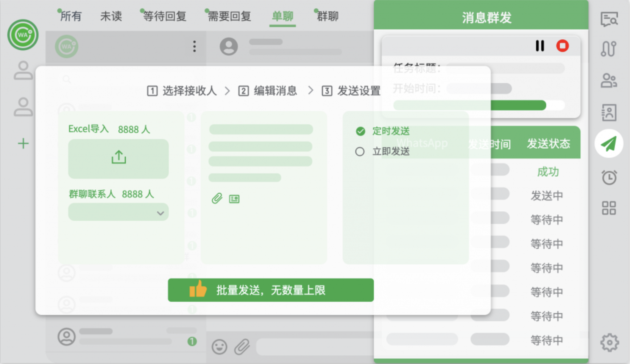This screenshot has width=630, height=364.
Task: Click the 发送状态 column header
Action: click(548, 144)
